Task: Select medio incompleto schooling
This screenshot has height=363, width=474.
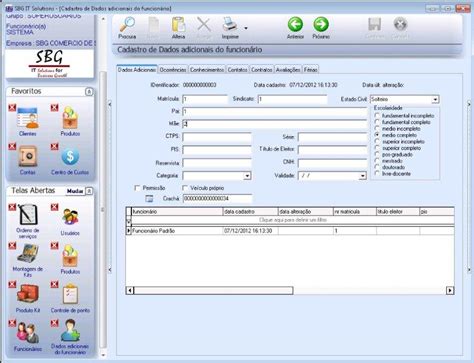Action: click(377, 128)
